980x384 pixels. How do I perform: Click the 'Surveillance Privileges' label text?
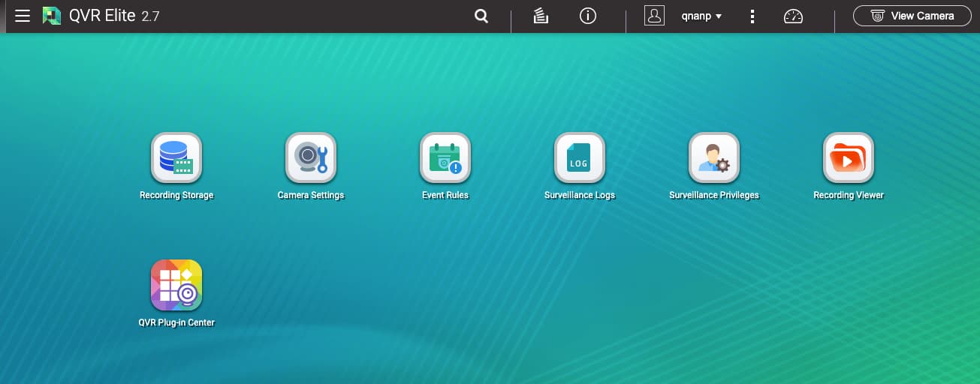tap(714, 195)
